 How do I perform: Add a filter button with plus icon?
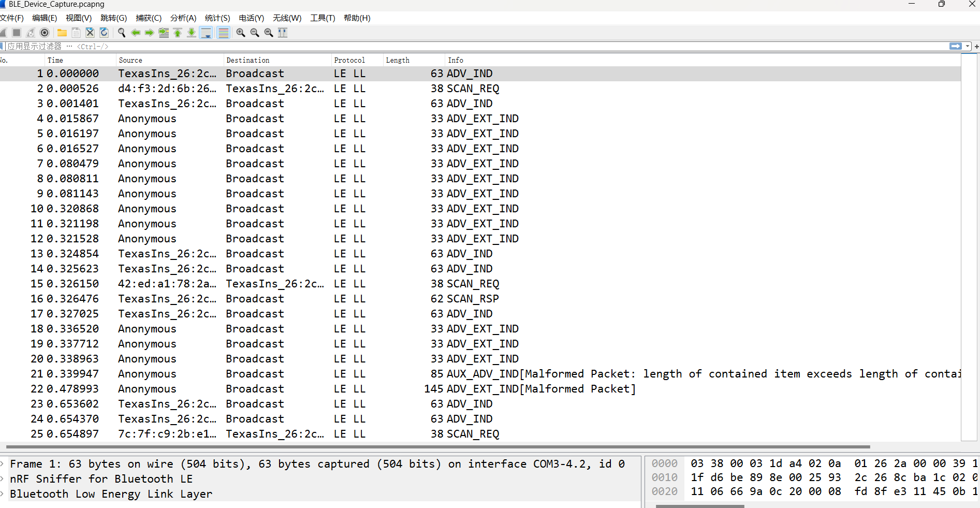977,46
